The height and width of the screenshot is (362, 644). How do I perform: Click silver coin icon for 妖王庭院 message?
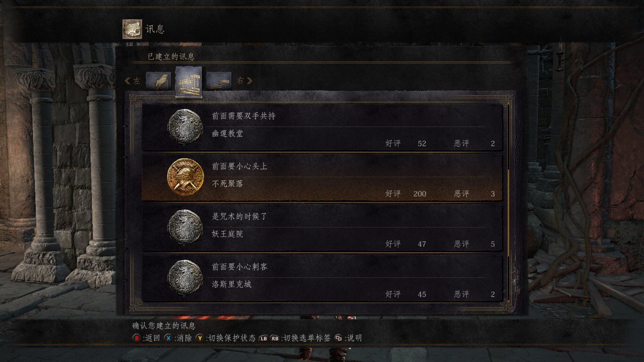pyautogui.click(x=185, y=228)
